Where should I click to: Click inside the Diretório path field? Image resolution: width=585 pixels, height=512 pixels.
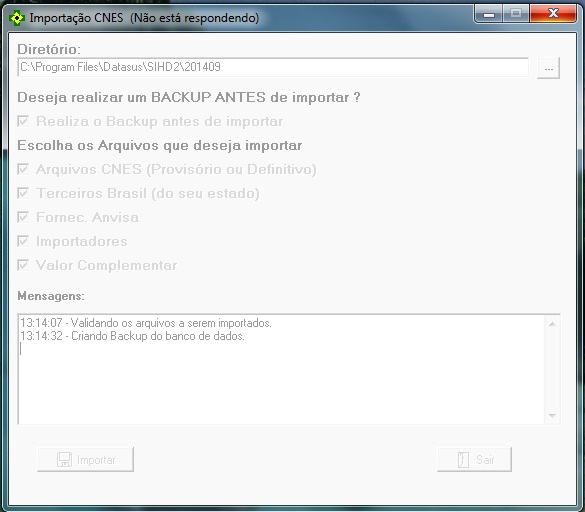tap(273, 68)
